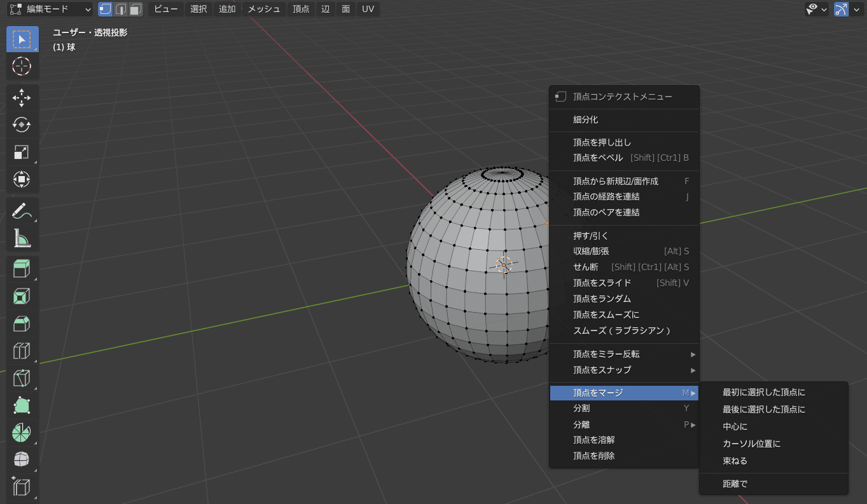Open the 頂点をマージ submenu entry

(625, 393)
